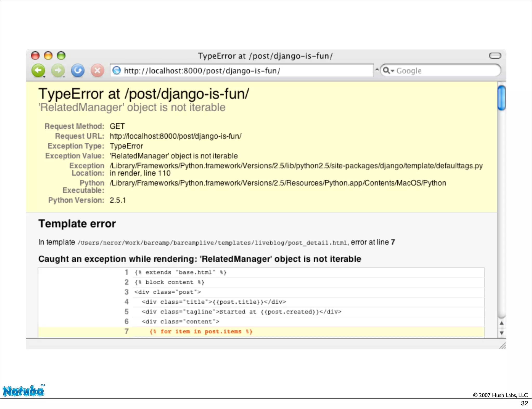The image size is (532, 409).
Task: Zoom window with the green button
Action: (61, 56)
